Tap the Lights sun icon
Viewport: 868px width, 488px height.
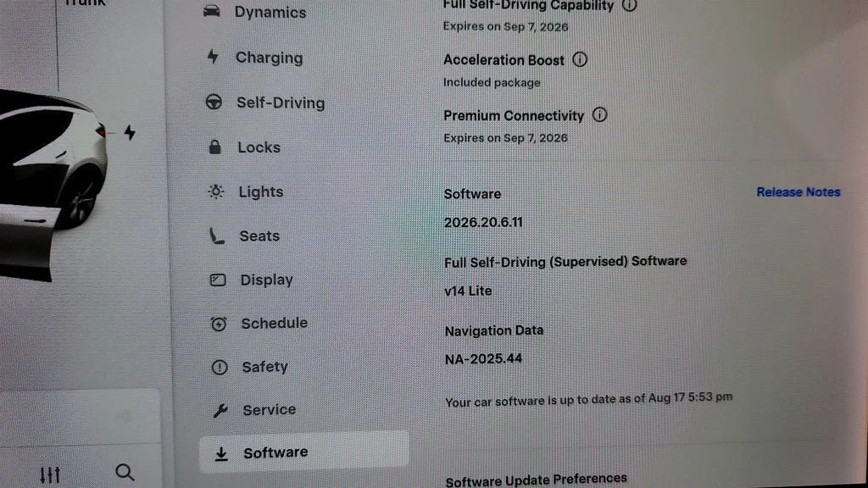(x=216, y=191)
